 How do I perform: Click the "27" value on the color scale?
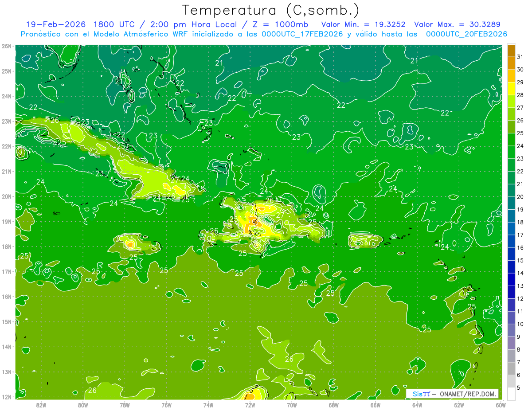520,108
